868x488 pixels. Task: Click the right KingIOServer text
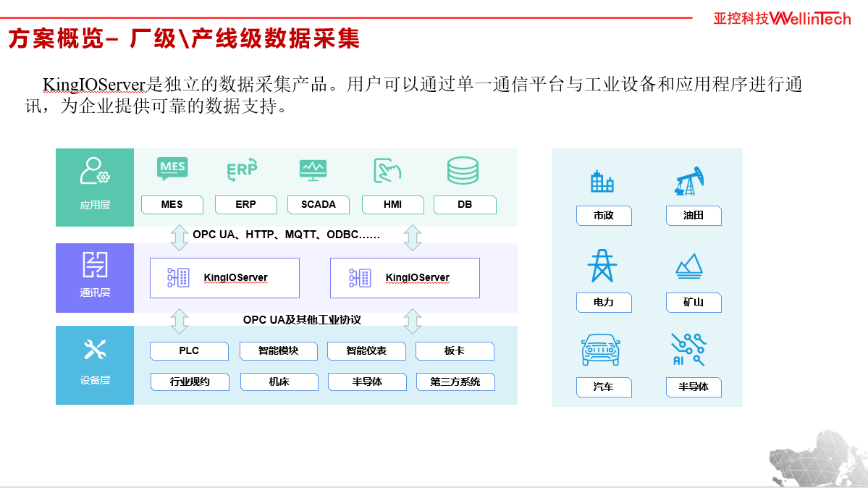pyautogui.click(x=418, y=277)
